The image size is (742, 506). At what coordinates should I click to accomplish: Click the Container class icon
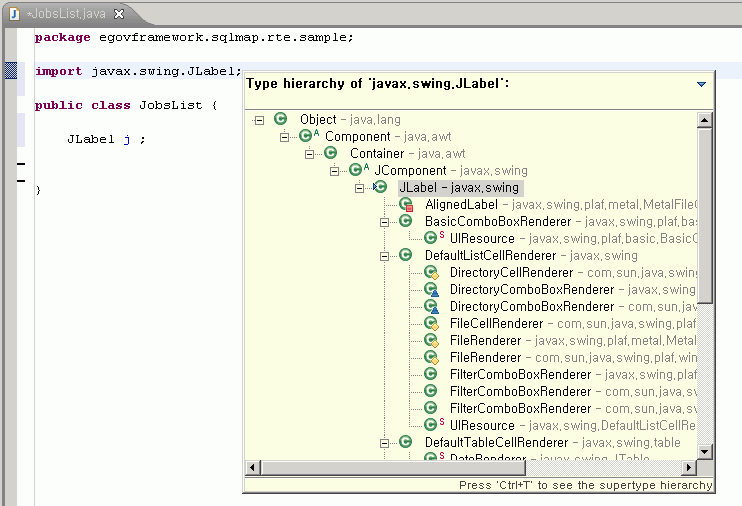pyautogui.click(x=331, y=153)
